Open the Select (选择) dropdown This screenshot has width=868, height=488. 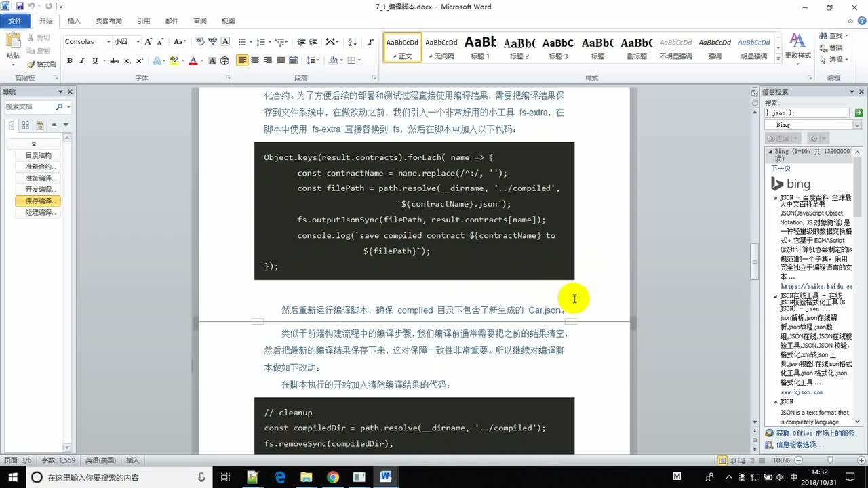(834, 60)
